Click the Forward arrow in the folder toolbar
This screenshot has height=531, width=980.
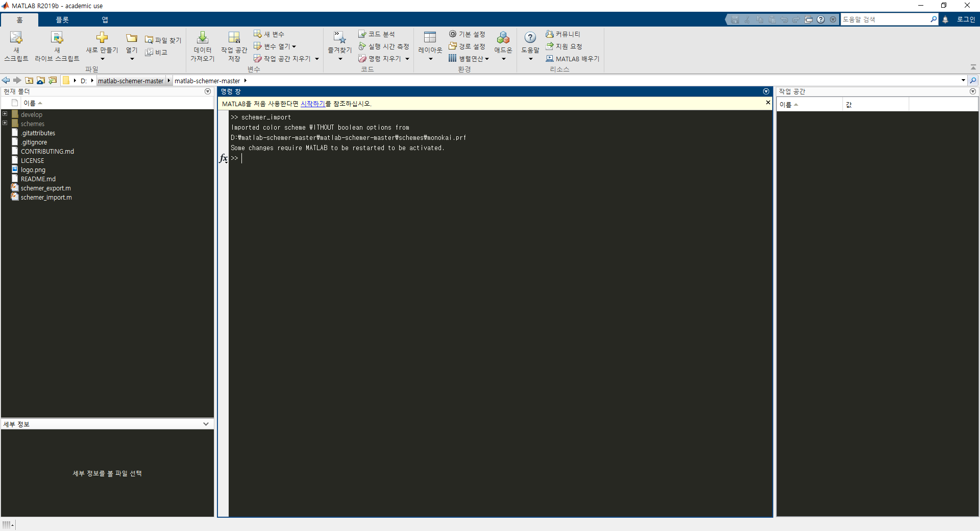17,80
